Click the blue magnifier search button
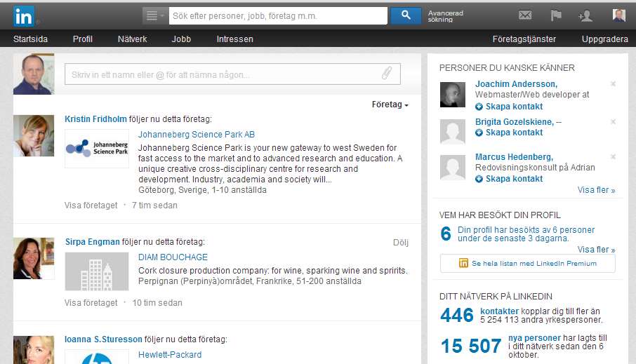Screen dimensions: 636x364 tap(406, 15)
